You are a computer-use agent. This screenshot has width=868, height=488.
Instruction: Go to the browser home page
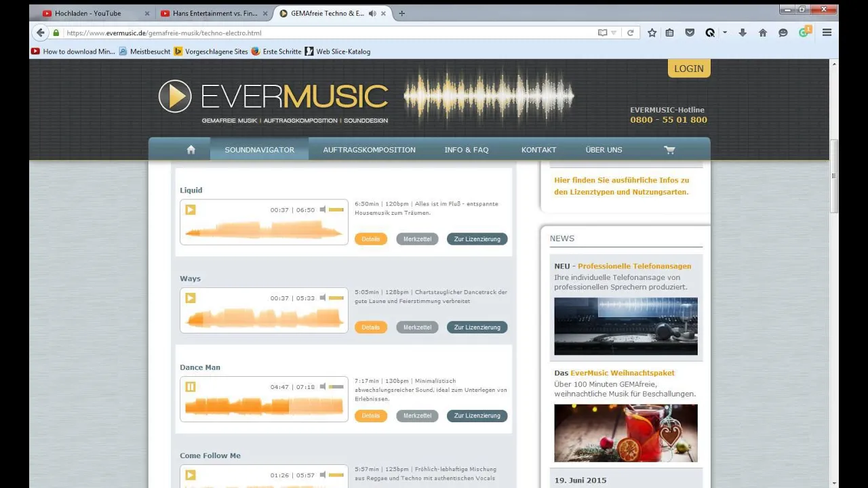pyautogui.click(x=763, y=33)
